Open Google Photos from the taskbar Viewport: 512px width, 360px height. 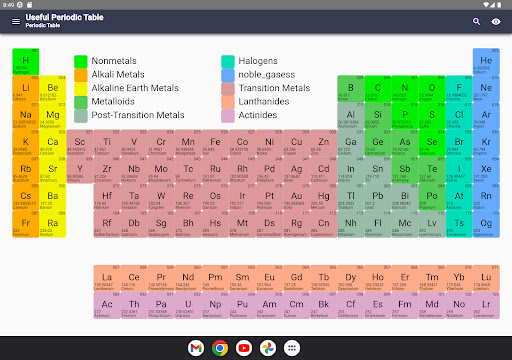point(268,348)
